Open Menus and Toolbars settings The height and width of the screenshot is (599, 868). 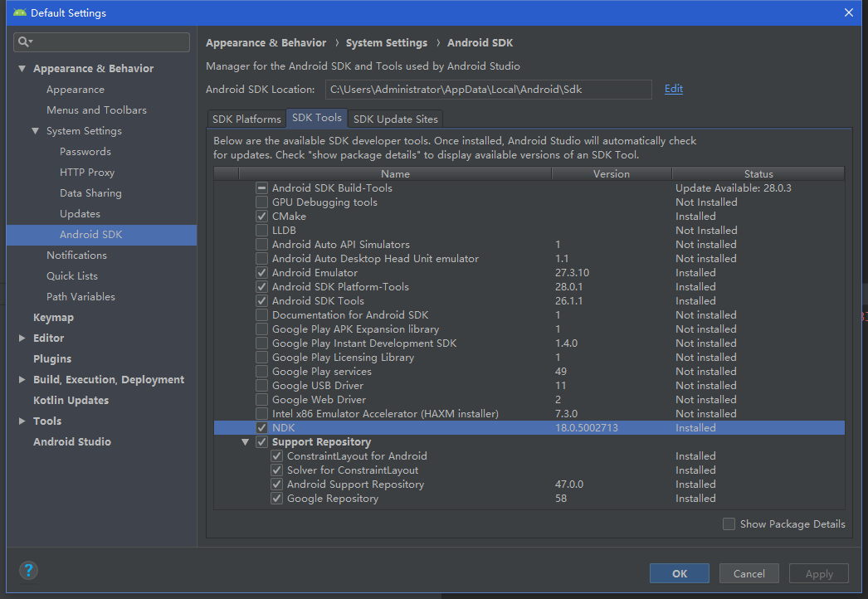point(96,110)
